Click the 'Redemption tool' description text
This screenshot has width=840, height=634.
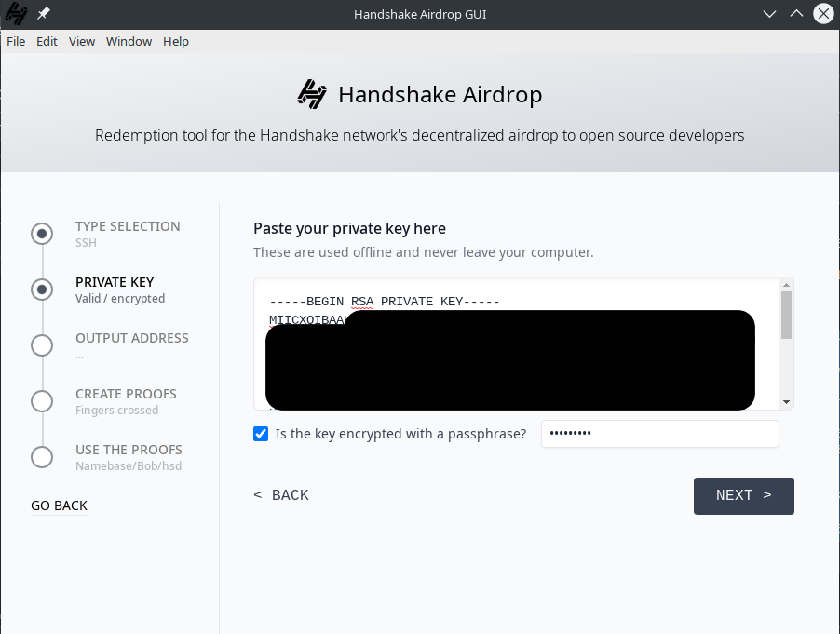click(419, 135)
